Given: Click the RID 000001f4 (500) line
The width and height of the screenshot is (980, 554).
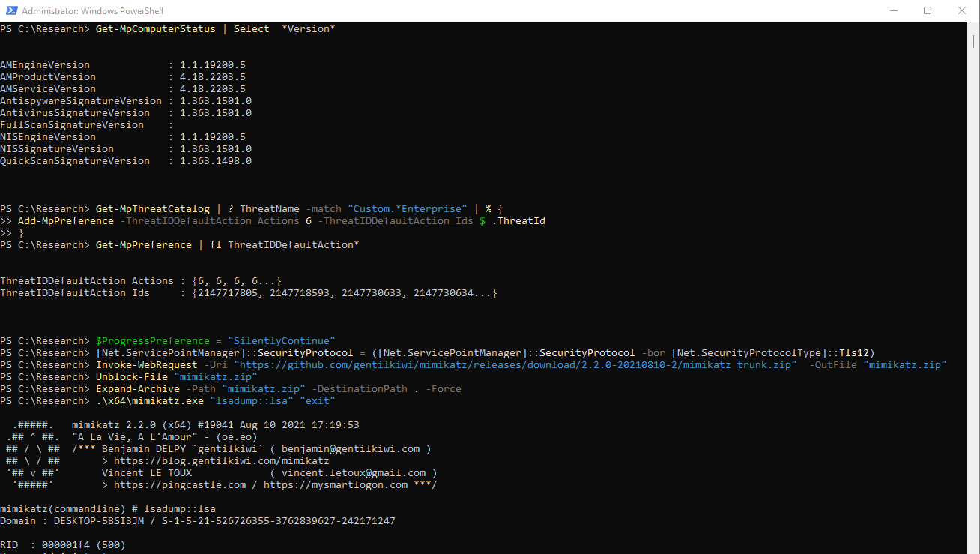Looking at the screenshot, I should [x=63, y=545].
